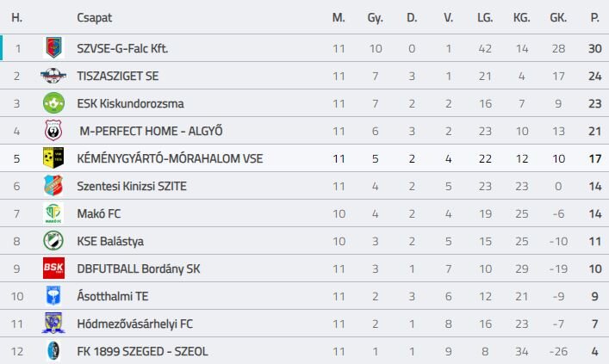Click the GK. goal difference header
The width and height of the screenshot is (609, 364).
click(x=558, y=17)
